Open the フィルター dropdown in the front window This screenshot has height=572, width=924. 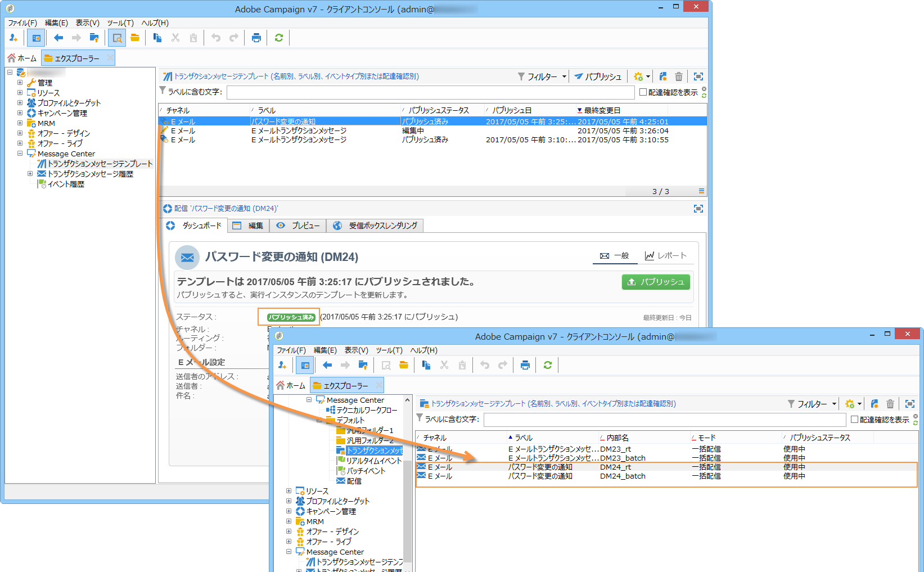(812, 404)
